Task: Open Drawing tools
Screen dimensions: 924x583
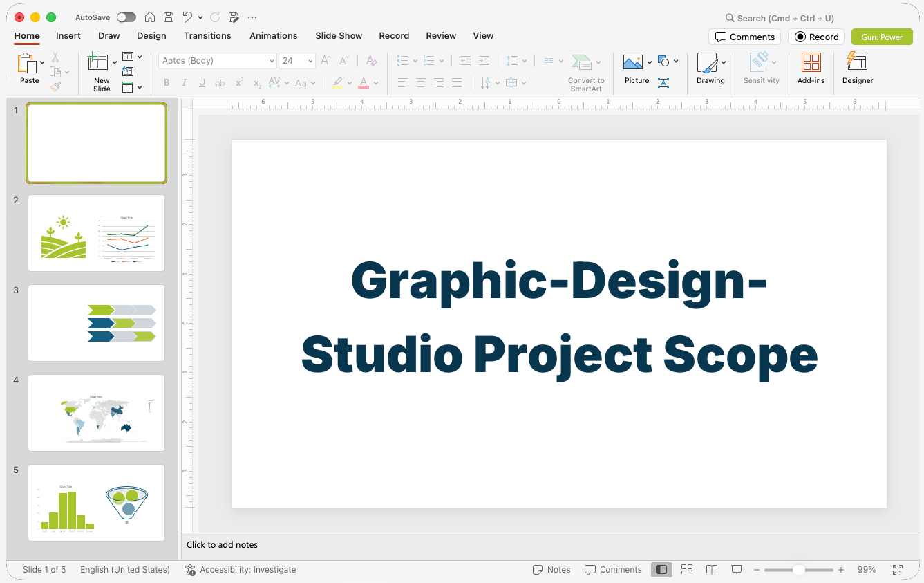Action: [x=710, y=68]
